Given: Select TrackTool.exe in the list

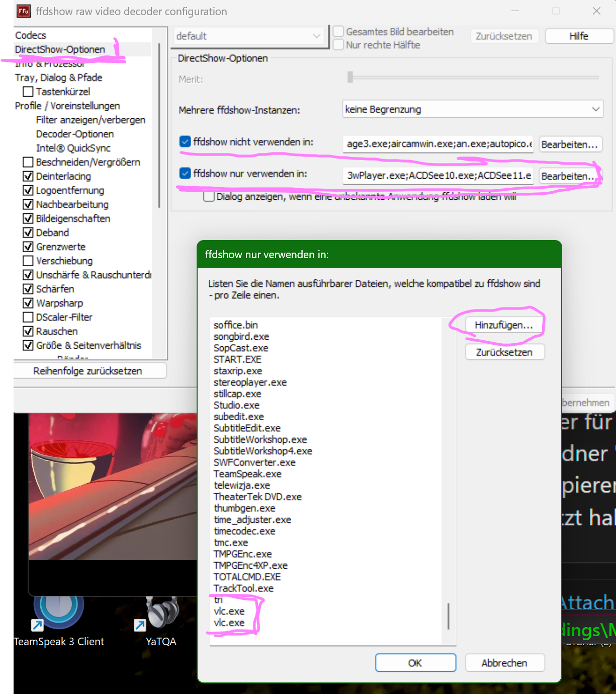Looking at the screenshot, I should tap(243, 588).
